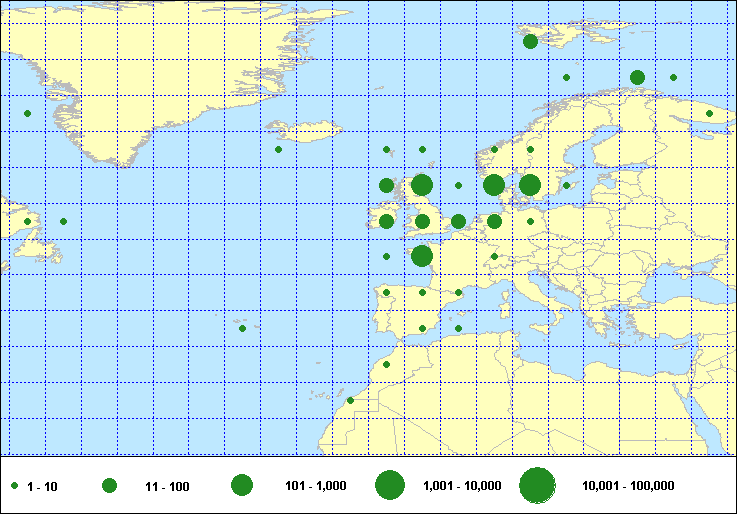Select the medium marker over Ireland
Image resolution: width=737 pixels, height=514 pixels.
coord(386,221)
